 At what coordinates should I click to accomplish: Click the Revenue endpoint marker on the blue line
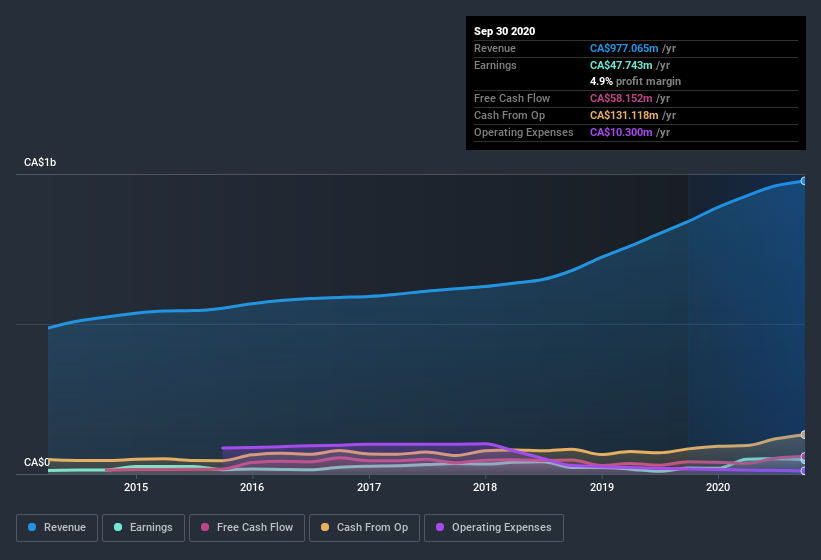coord(804,181)
